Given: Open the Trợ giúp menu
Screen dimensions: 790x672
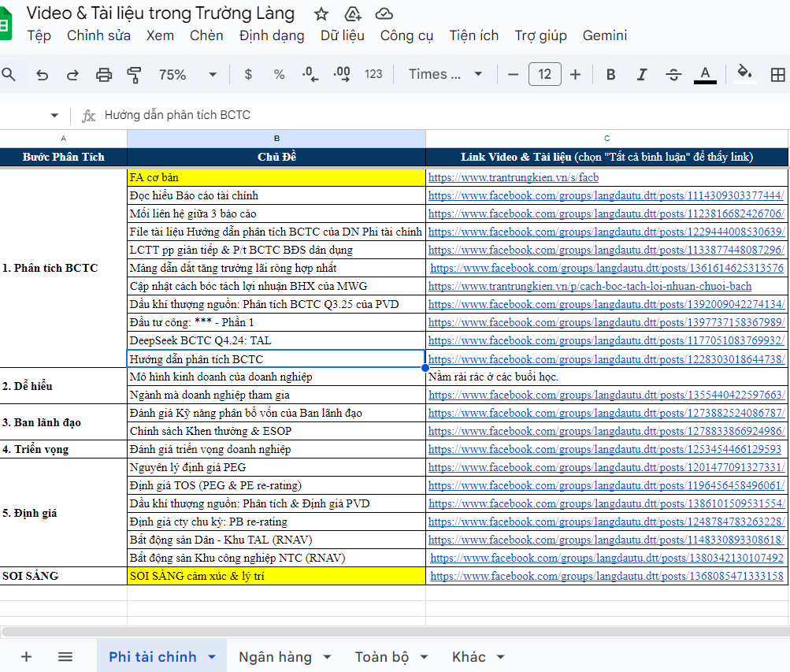Looking at the screenshot, I should pyautogui.click(x=540, y=35).
